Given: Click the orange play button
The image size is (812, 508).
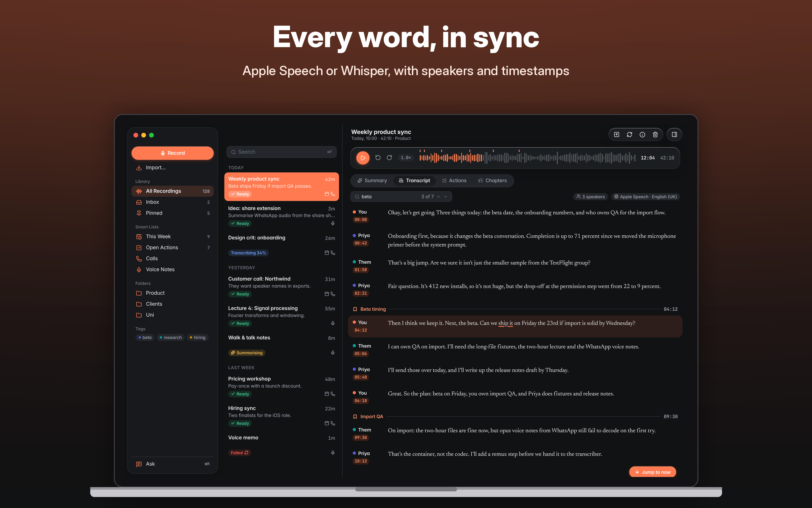Looking at the screenshot, I should pos(363,158).
